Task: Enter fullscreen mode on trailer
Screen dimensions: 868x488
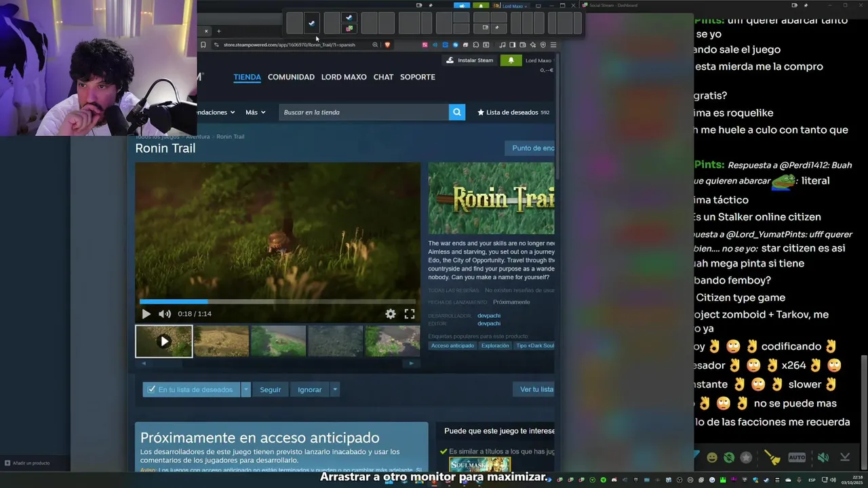Action: (410, 314)
